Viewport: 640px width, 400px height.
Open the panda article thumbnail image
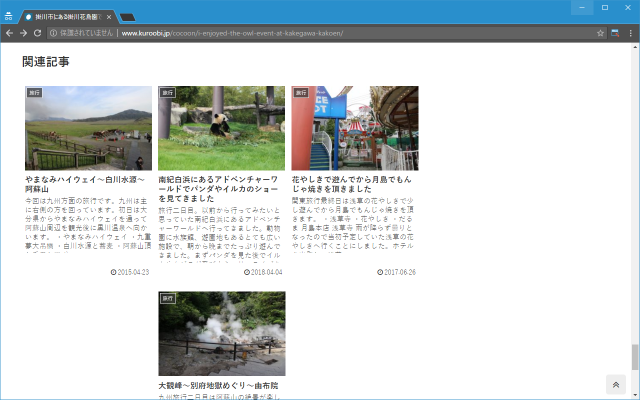tap(221, 128)
